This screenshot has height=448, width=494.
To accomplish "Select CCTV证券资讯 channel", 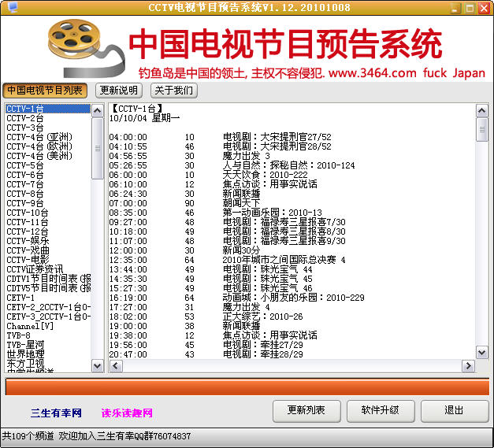I will [48, 269].
